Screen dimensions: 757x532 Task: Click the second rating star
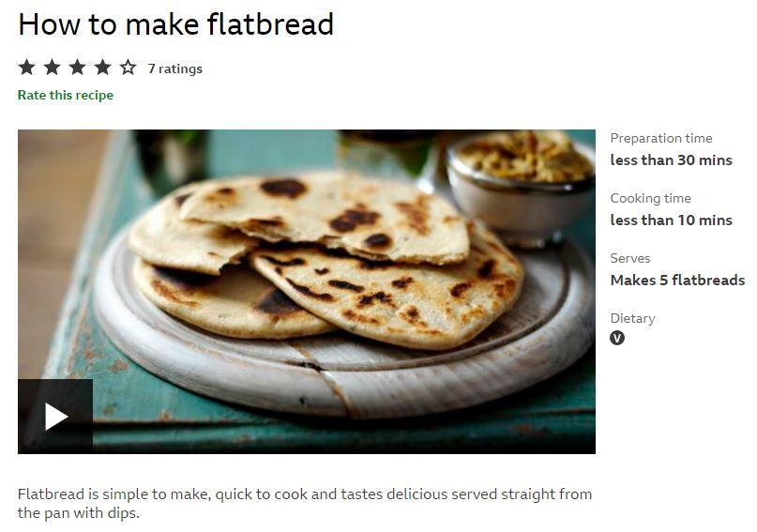[x=52, y=68]
